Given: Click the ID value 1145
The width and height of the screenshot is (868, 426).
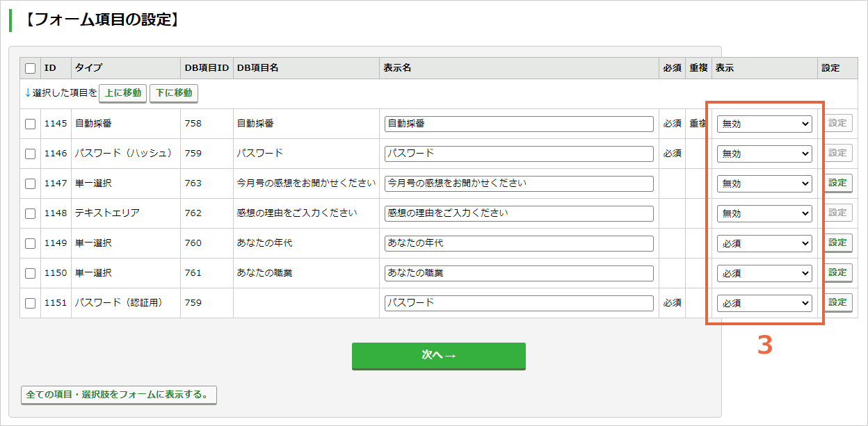Looking at the screenshot, I should pos(56,124).
